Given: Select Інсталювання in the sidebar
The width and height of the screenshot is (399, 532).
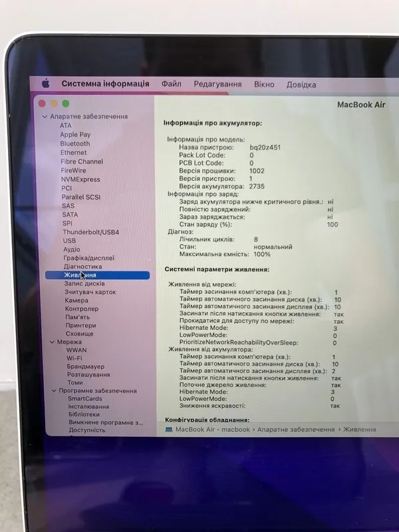Looking at the screenshot, I should click(x=88, y=406).
